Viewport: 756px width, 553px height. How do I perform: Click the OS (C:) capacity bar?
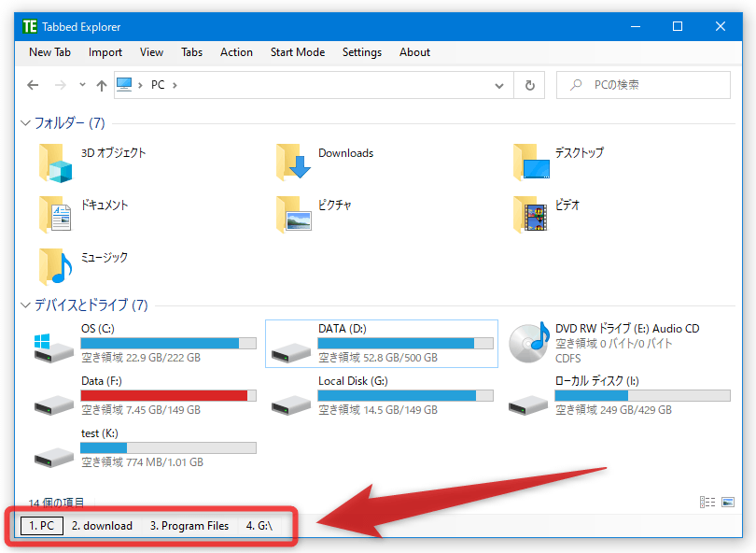(168, 343)
